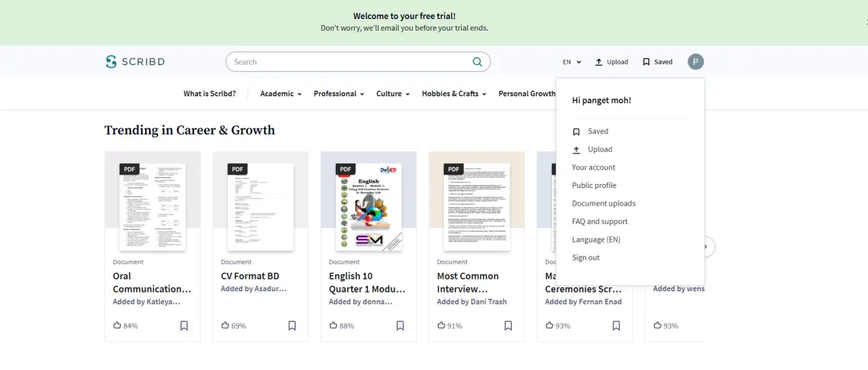This screenshot has height=370, width=868.
Task: Click Added by Dani Trash text
Action: [x=472, y=302]
